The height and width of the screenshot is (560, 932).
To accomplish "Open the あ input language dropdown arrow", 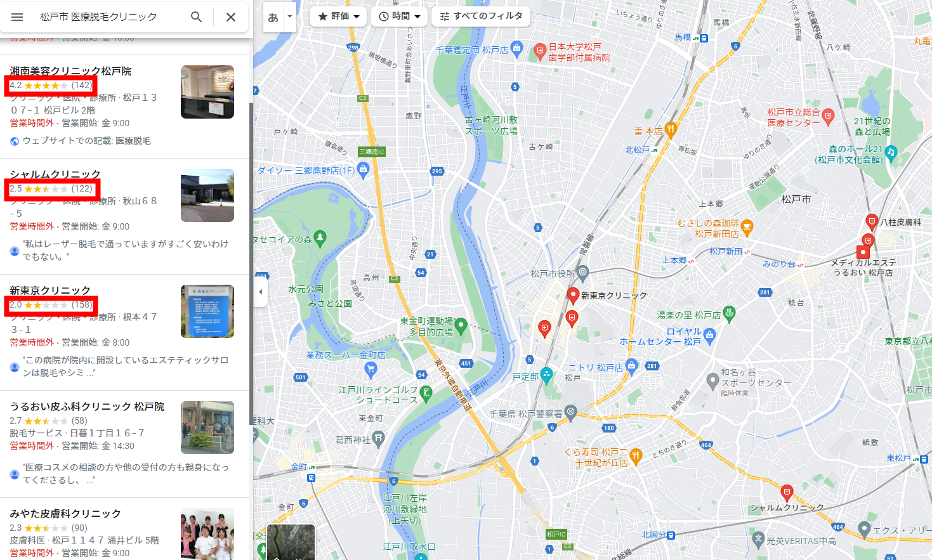I will click(290, 16).
